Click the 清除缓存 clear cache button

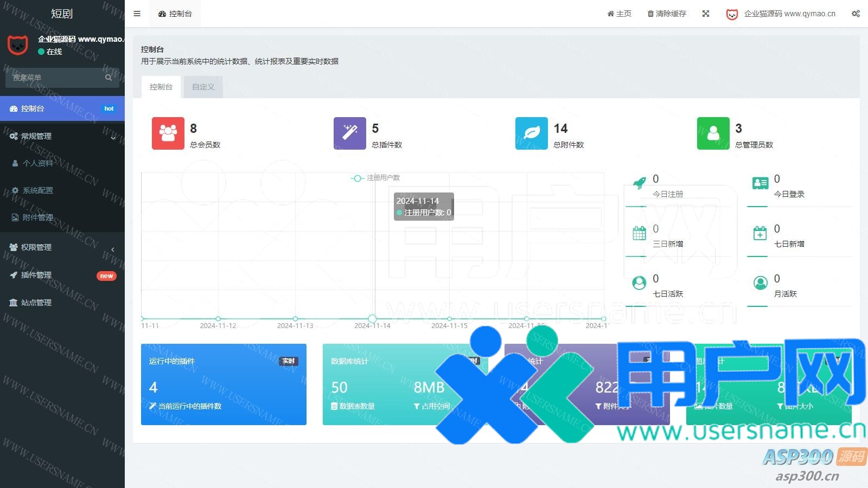tap(667, 14)
